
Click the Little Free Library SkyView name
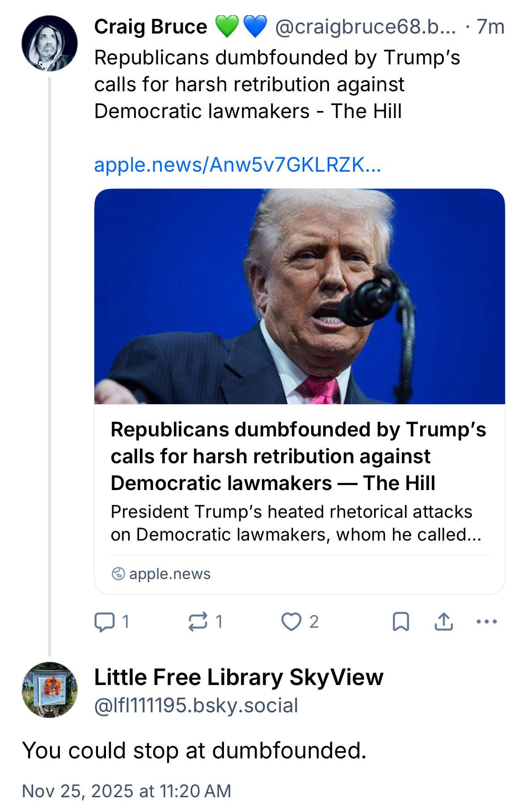click(x=239, y=677)
